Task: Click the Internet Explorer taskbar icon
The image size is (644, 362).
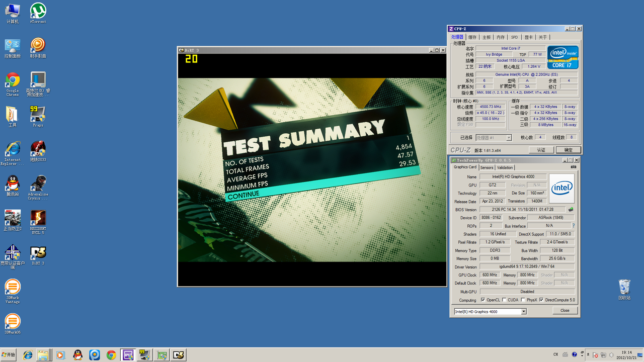Action: point(28,355)
